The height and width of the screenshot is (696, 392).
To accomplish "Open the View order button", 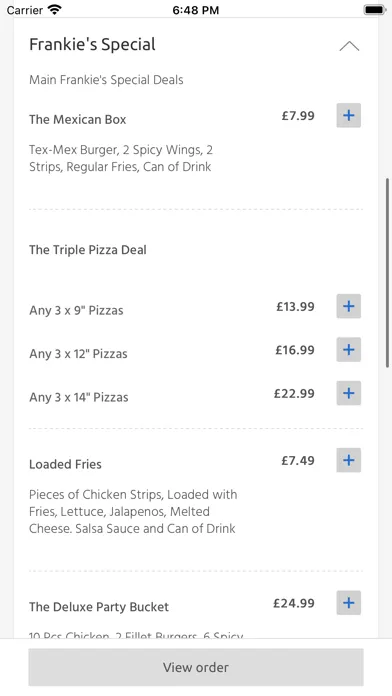I will 196,667.
